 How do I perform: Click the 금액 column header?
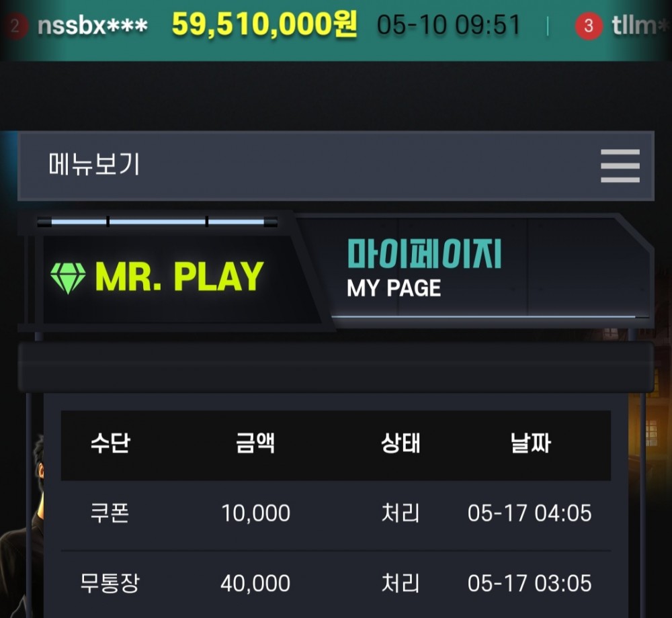(x=255, y=443)
